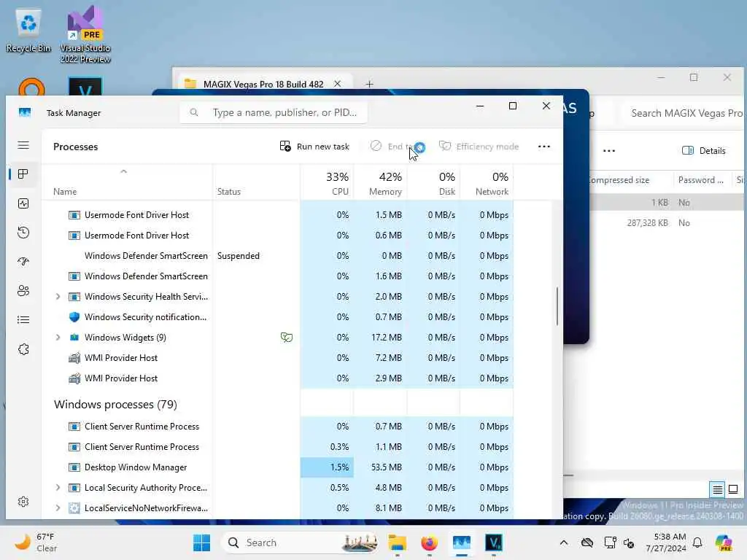The width and height of the screenshot is (747, 560).
Task: Sort by Password column in Explorer
Action: [x=700, y=180]
